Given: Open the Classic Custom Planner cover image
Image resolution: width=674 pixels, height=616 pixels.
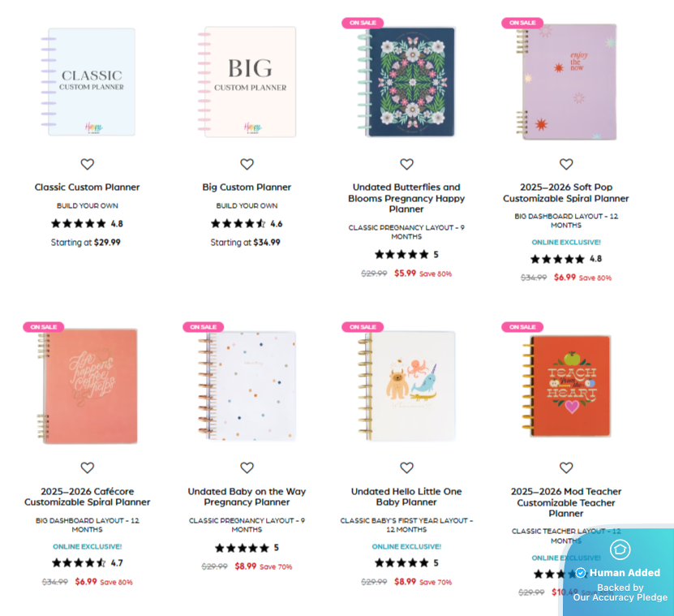Looking at the screenshot, I should coord(88,82).
